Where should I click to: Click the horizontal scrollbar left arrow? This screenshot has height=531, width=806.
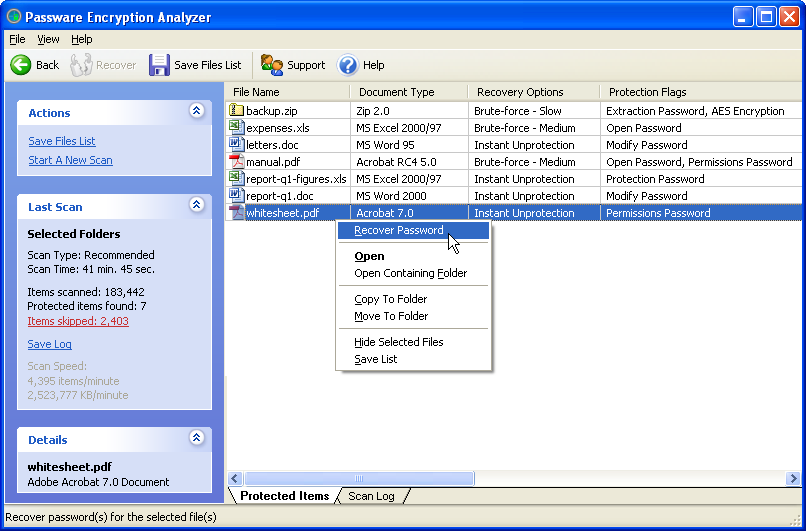(235, 479)
